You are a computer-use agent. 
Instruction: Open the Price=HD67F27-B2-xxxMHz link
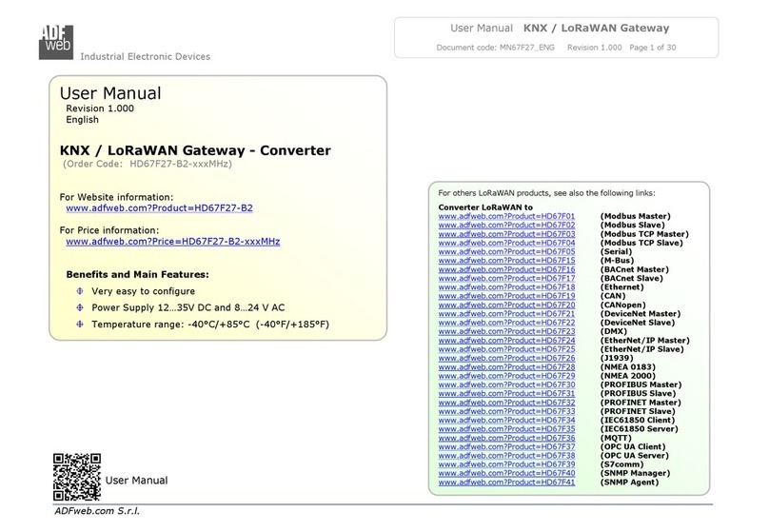pos(173,241)
